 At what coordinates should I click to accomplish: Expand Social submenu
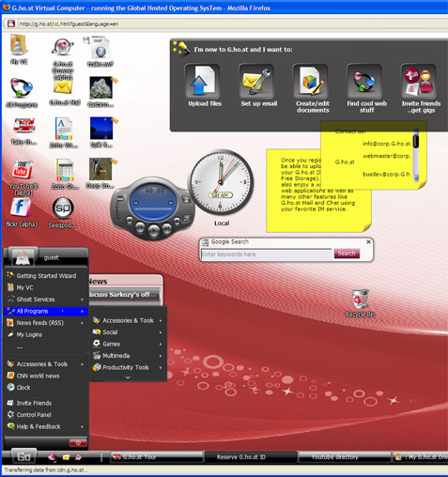point(128,332)
